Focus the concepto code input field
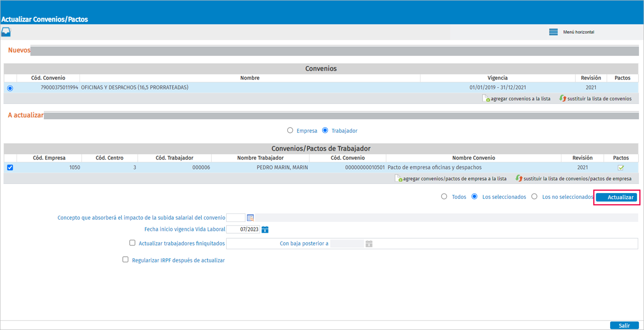 (x=236, y=218)
